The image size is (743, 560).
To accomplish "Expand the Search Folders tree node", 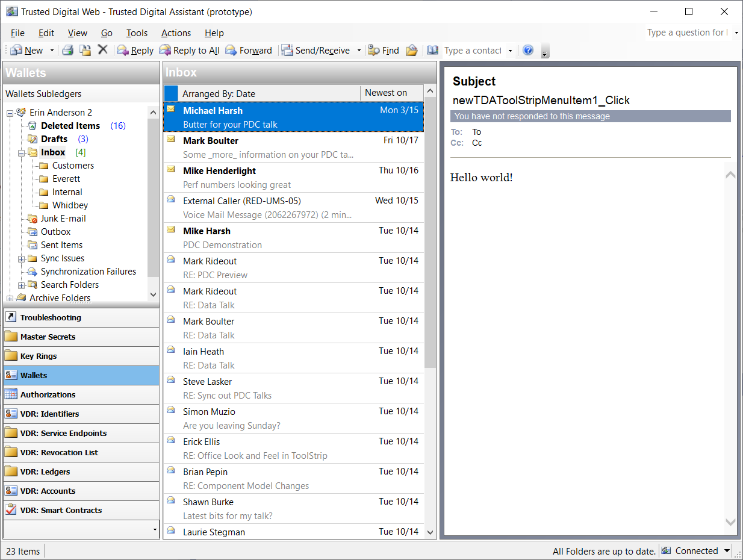I will point(22,285).
